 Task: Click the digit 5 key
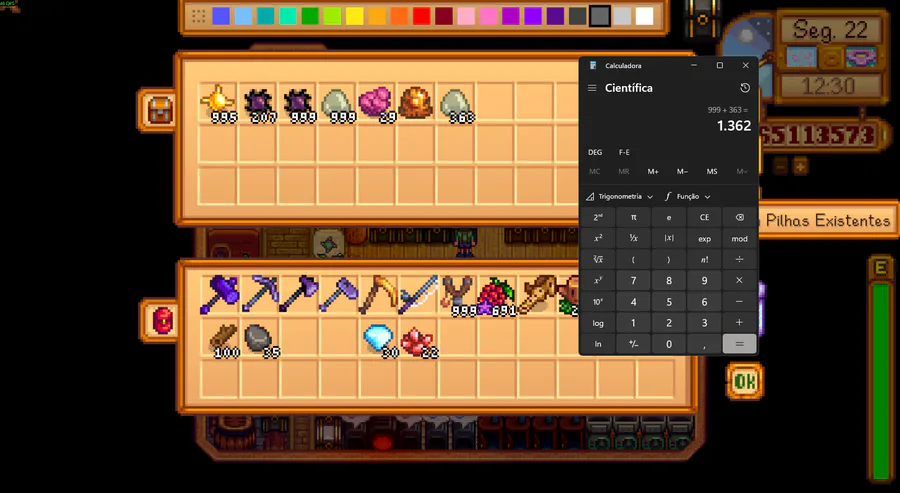pyautogui.click(x=669, y=302)
